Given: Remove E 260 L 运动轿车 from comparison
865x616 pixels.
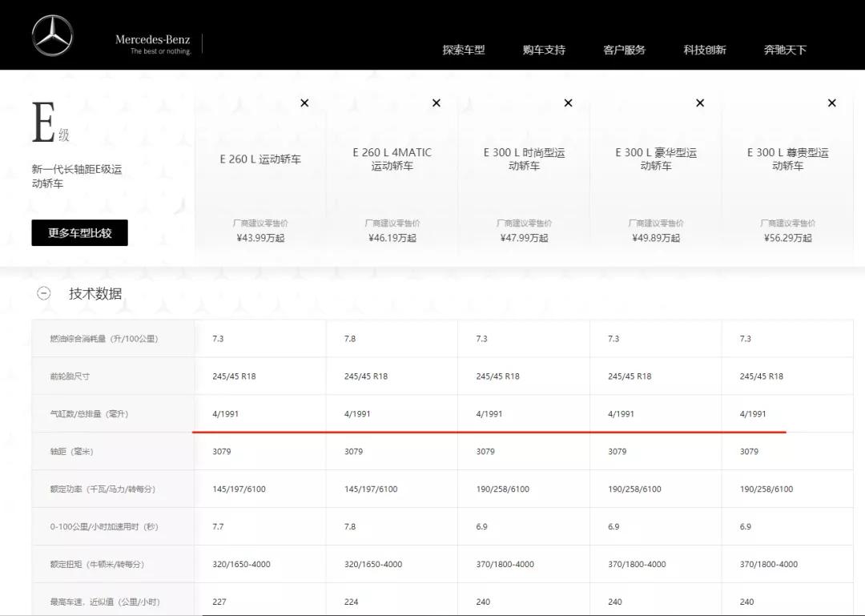Looking at the screenshot, I should [x=304, y=103].
